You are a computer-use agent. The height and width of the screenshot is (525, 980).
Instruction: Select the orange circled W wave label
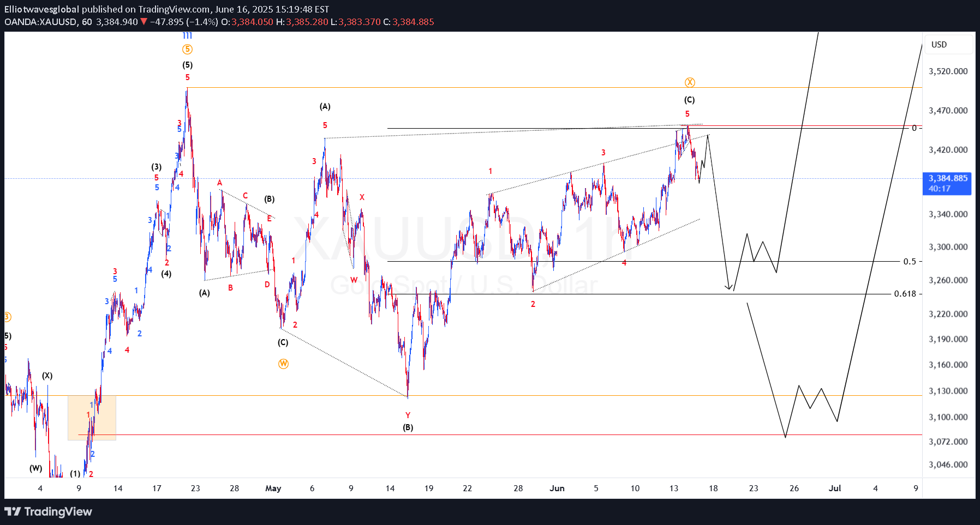click(283, 364)
